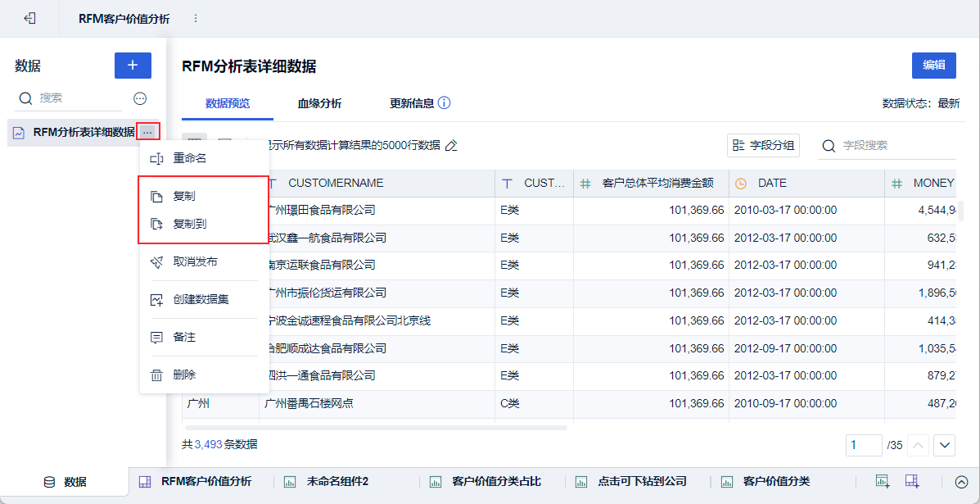Click the CUSTOMERNAME column header
Image resolution: width=980 pixels, height=504 pixels.
(377, 184)
